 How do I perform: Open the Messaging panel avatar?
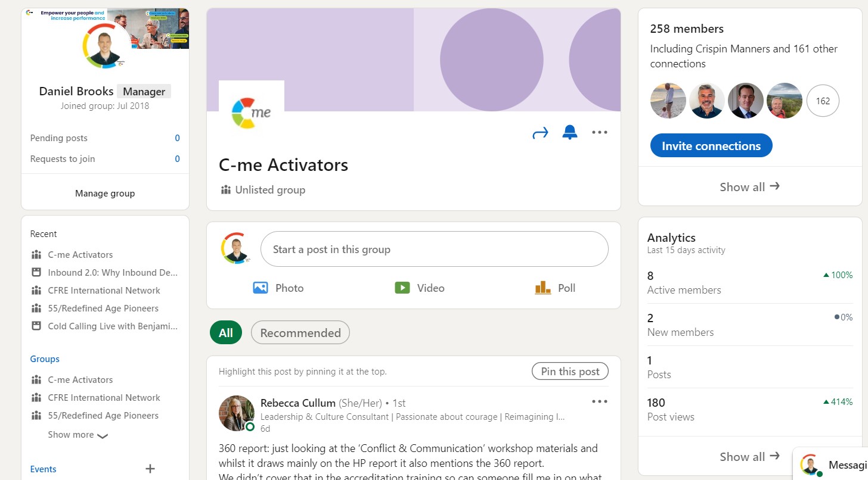(x=811, y=465)
